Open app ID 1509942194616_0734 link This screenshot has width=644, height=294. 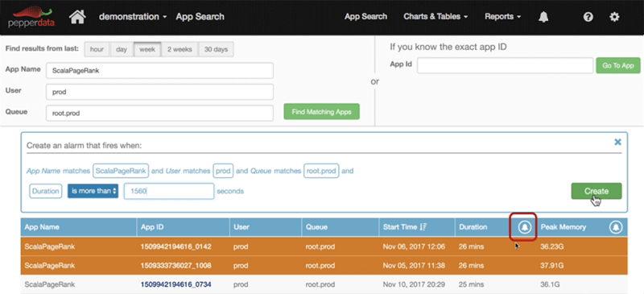(175, 284)
